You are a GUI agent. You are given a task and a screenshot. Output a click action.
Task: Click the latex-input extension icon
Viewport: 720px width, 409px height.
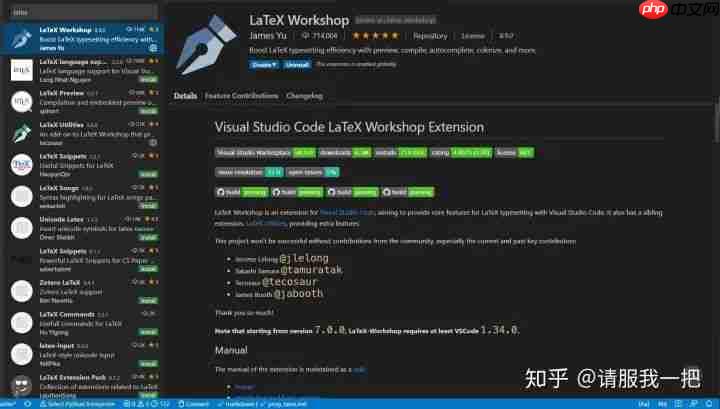tap(22, 354)
